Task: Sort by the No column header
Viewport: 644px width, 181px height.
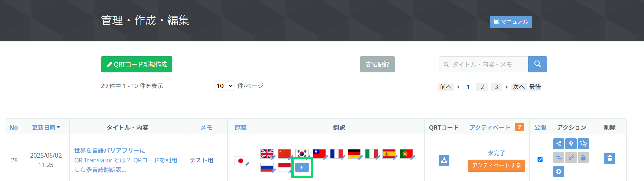Action: pyautogui.click(x=14, y=127)
